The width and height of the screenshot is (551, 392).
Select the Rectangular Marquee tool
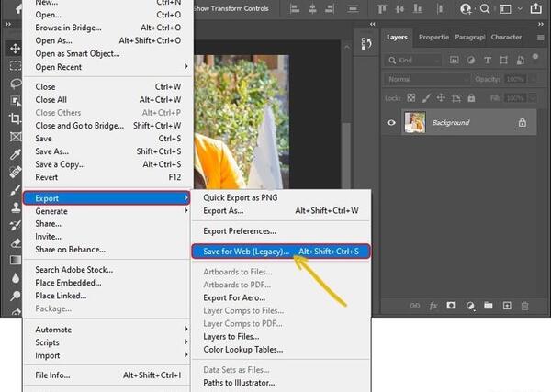pos(15,66)
